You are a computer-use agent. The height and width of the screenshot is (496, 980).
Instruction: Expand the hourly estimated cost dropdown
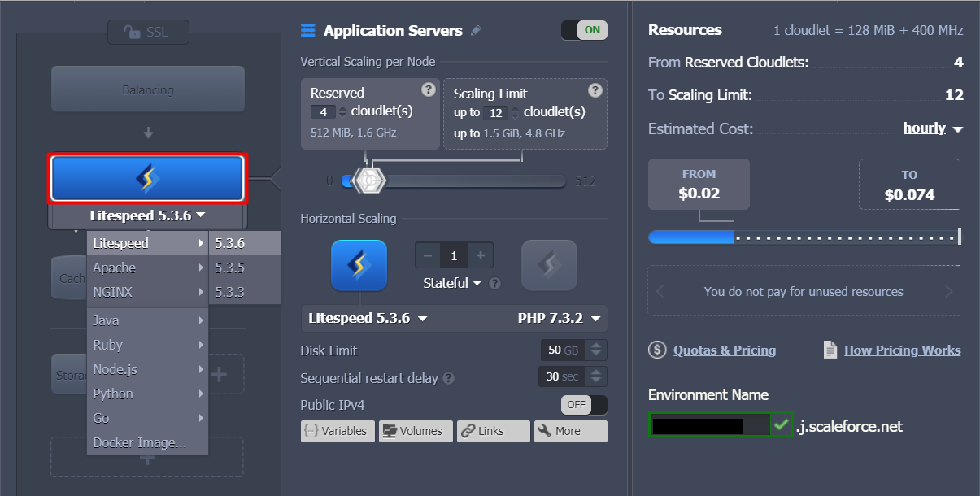[x=932, y=128]
